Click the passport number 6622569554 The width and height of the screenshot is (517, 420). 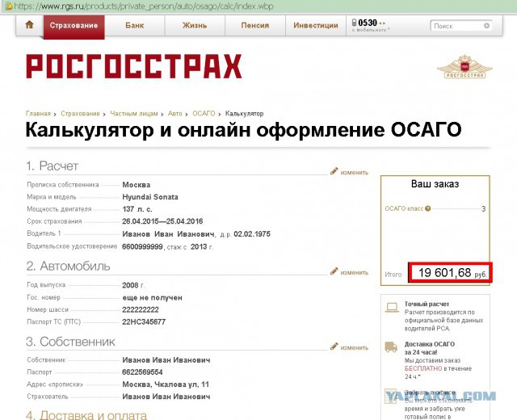(142, 372)
